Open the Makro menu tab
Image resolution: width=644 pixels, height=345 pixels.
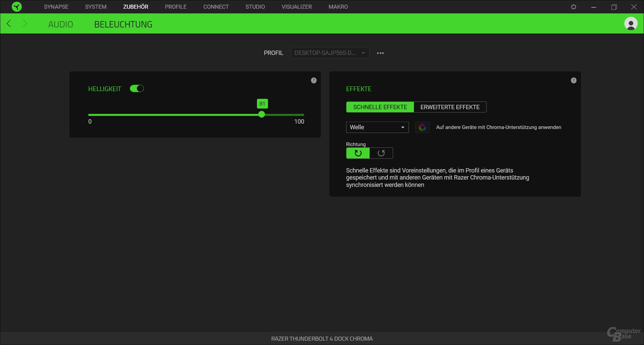click(x=338, y=7)
